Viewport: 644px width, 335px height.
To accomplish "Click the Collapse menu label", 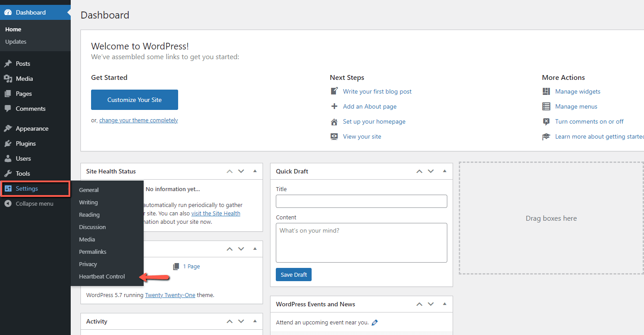I will coord(34,203).
